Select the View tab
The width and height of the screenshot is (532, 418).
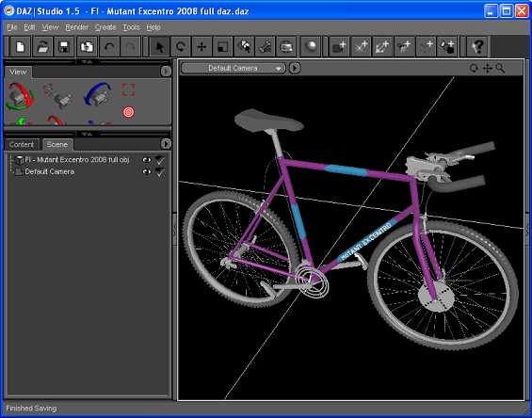click(18, 72)
